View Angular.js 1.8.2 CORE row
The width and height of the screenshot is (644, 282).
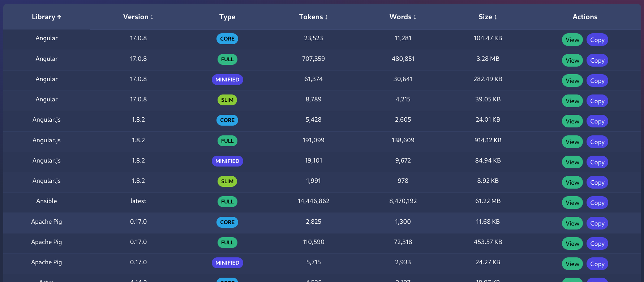coord(572,121)
